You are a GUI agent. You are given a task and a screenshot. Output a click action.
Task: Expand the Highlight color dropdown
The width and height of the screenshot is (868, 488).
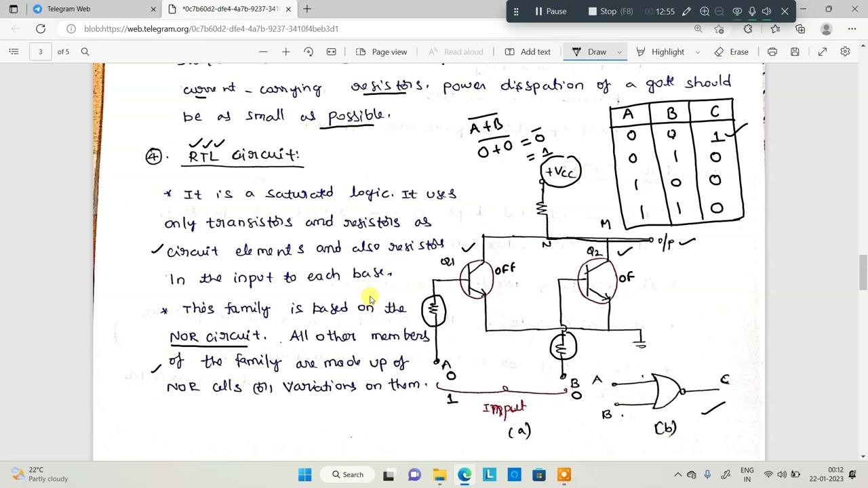pyautogui.click(x=697, y=52)
